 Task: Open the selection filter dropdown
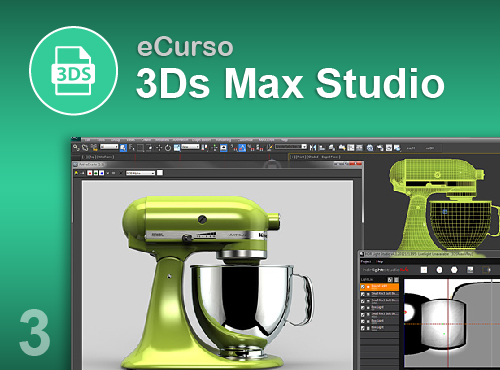click(x=109, y=147)
